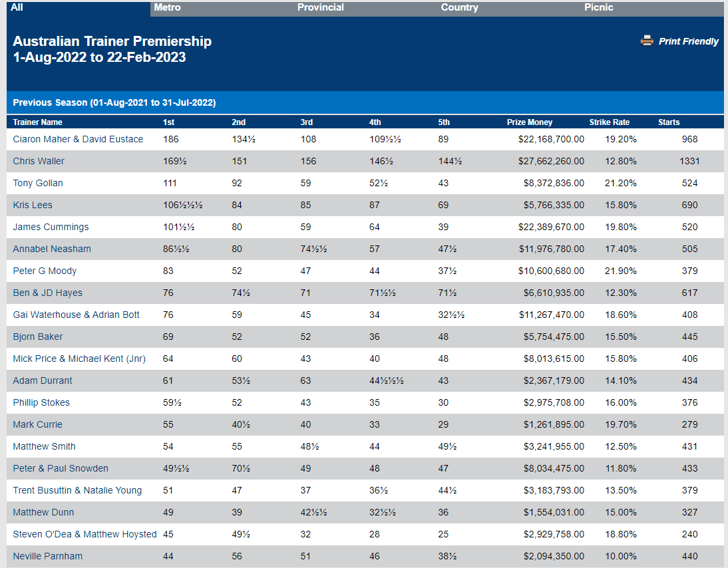This screenshot has width=728, height=568.
Task: Click trainer Peter G Moody
Action: pos(45,271)
